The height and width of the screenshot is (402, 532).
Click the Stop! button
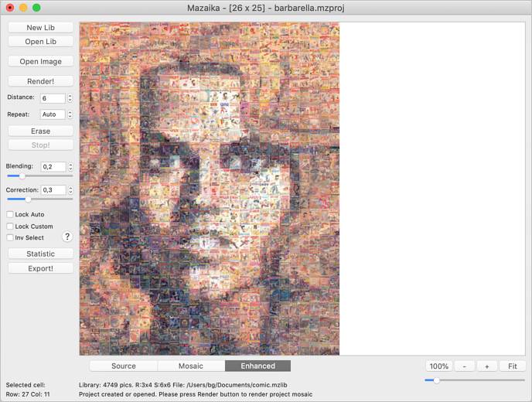point(40,145)
